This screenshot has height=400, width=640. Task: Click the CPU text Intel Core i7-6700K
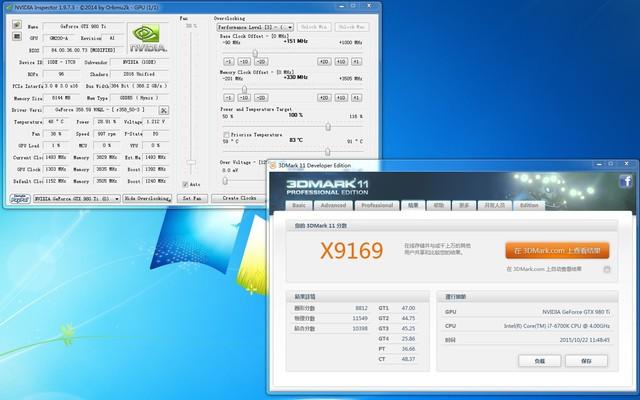pyautogui.click(x=557, y=326)
